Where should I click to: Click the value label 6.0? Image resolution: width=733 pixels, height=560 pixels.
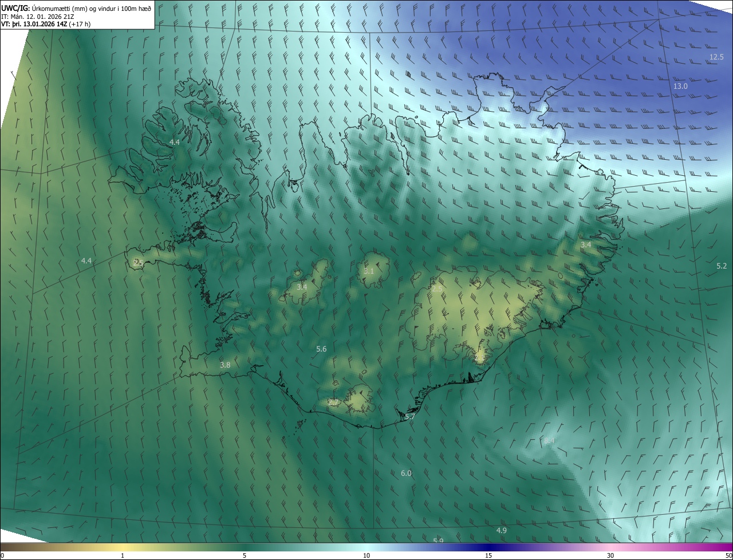(x=406, y=473)
